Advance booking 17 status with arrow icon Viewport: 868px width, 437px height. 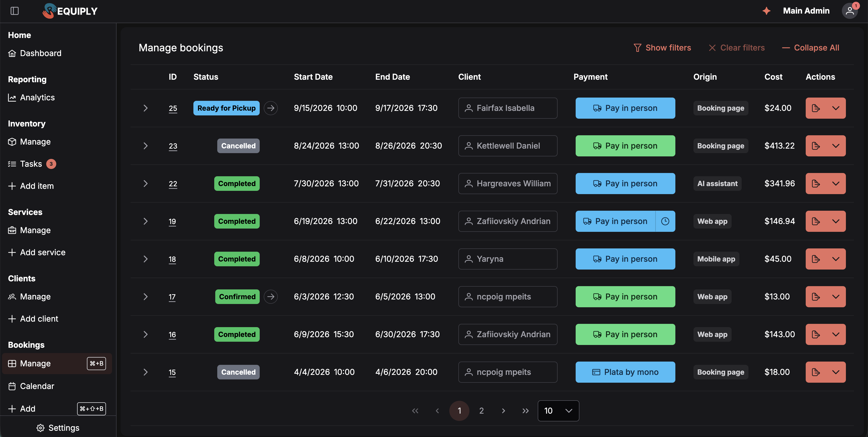click(x=270, y=297)
